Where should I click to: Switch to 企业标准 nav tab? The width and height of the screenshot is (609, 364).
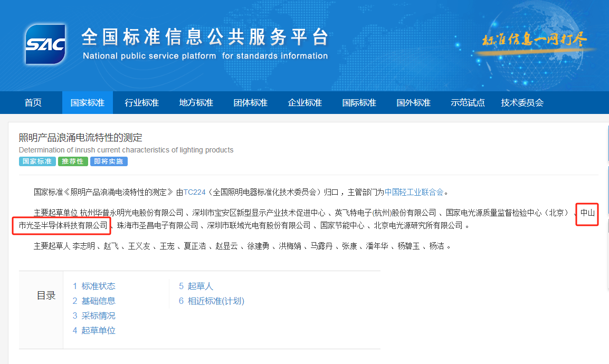click(305, 103)
